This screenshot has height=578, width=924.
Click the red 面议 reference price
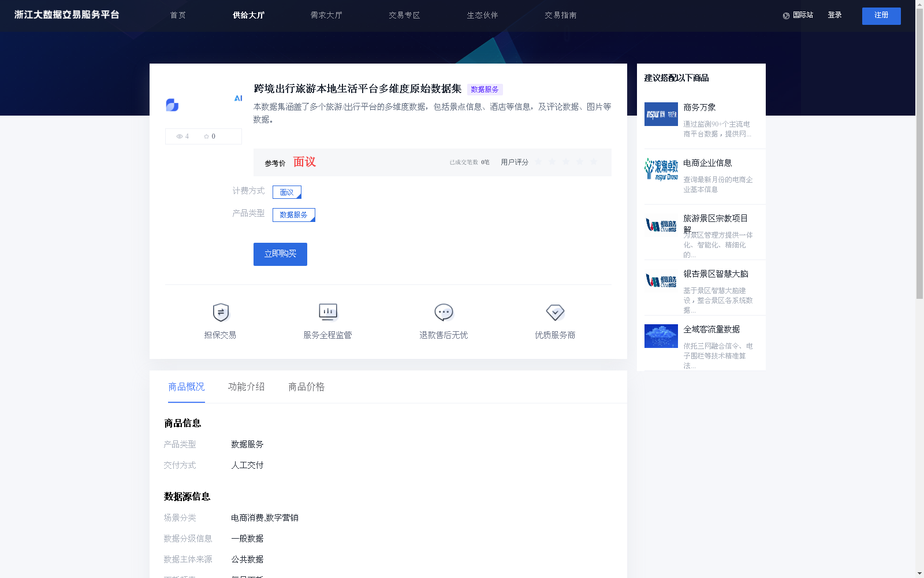304,162
